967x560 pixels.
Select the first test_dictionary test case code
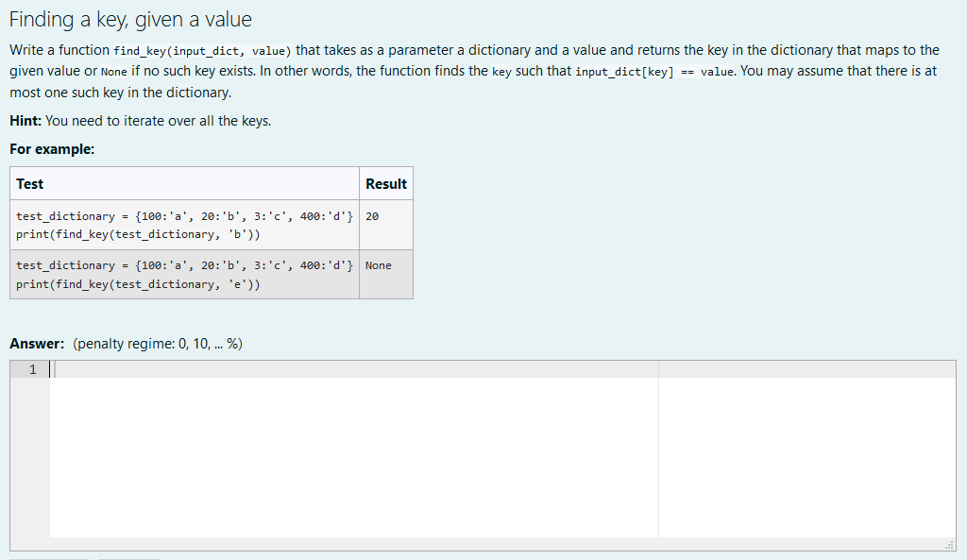184,215
